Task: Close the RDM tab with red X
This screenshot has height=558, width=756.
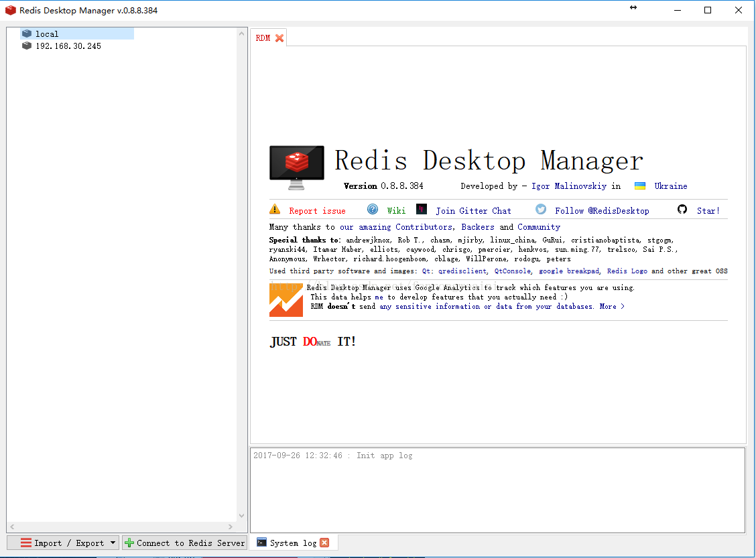Action: [x=279, y=38]
